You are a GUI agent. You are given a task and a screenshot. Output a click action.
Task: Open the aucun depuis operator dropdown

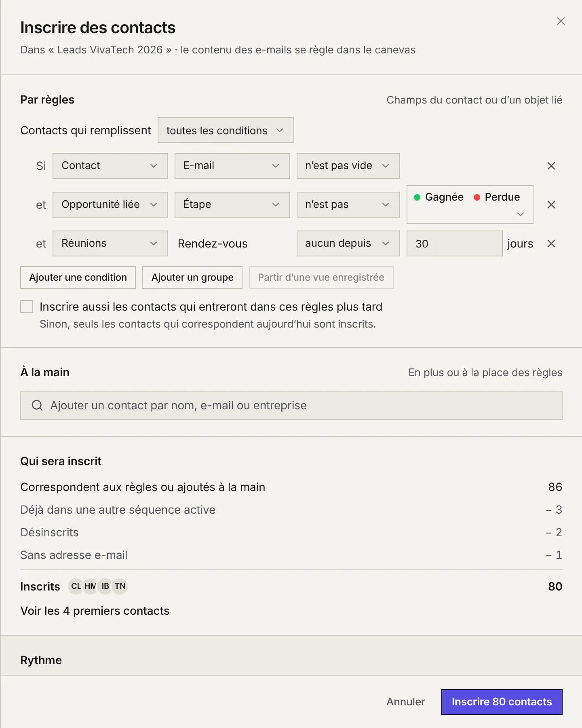[x=348, y=243]
